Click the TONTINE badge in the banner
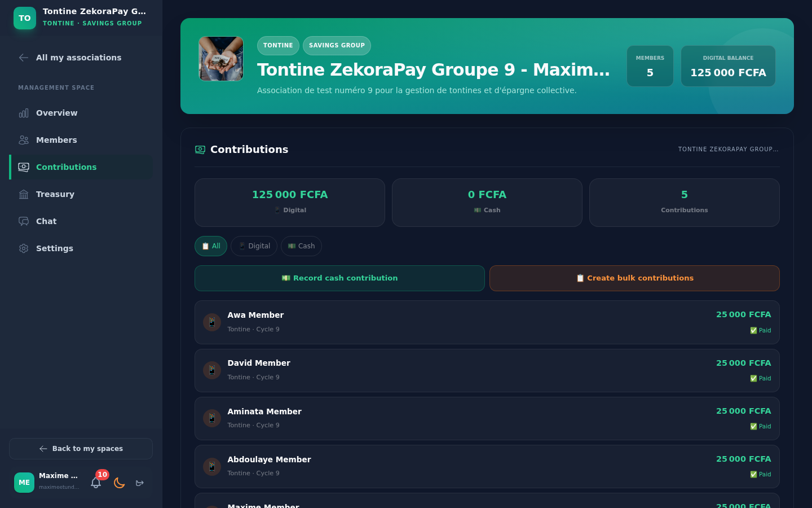 tap(278, 46)
